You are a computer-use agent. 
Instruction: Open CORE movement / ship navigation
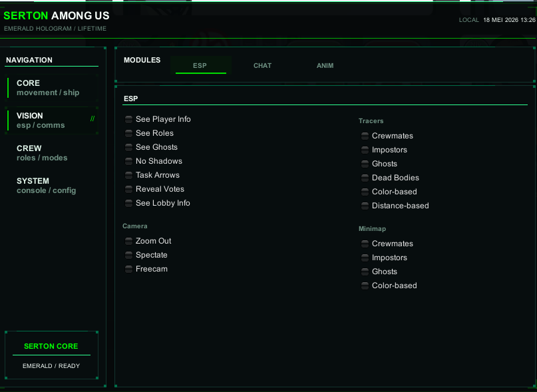click(x=52, y=88)
